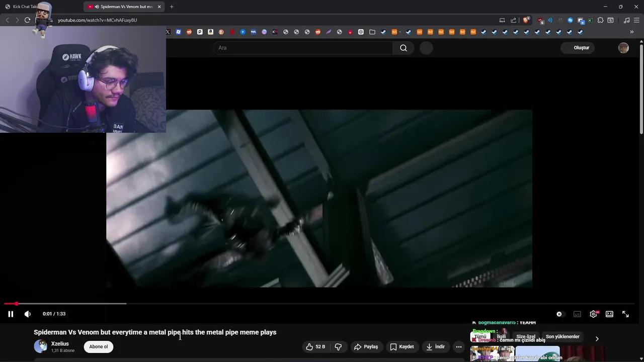The image size is (644, 362).
Task: Open the account avatar menu
Action: pyautogui.click(x=623, y=48)
